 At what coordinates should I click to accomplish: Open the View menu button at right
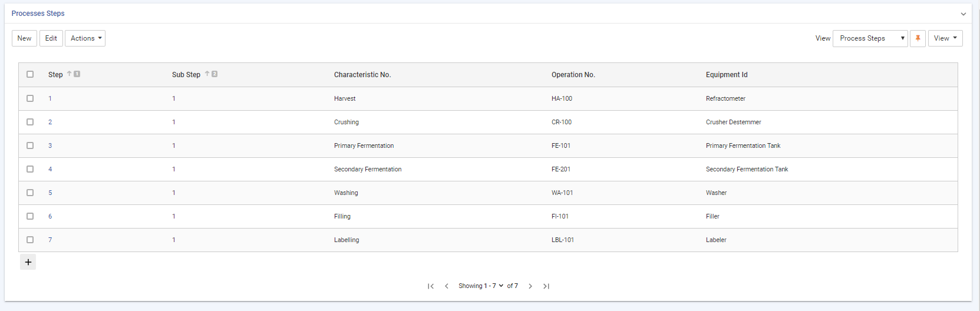tap(945, 38)
